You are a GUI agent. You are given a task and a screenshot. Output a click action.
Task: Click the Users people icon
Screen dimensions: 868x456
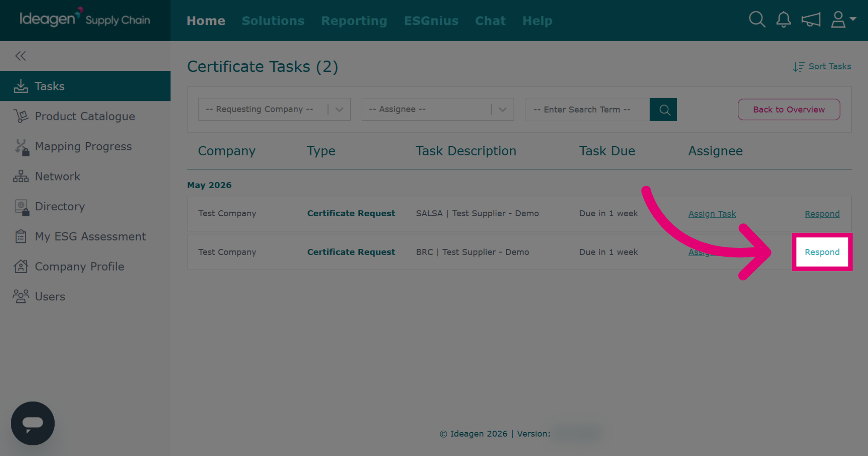[x=21, y=296]
